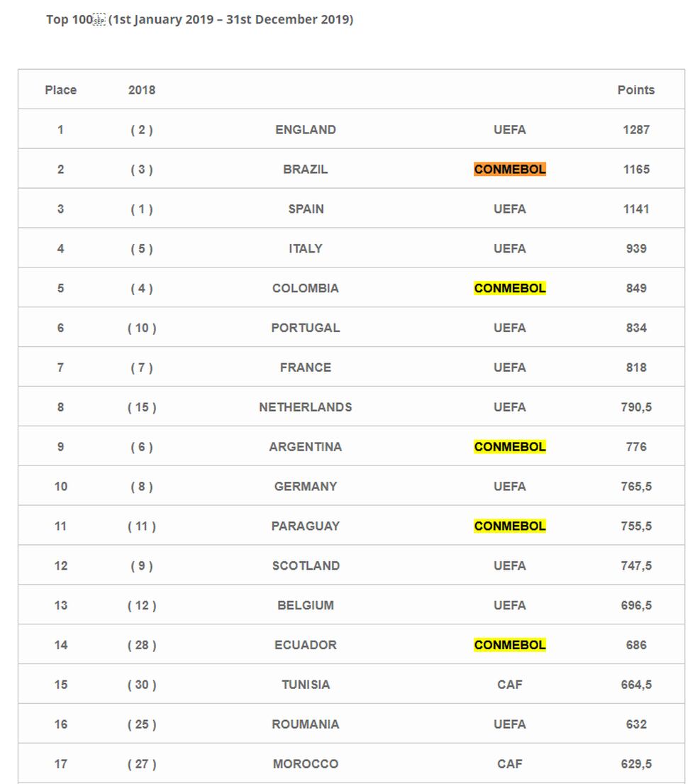Image resolution: width=695 pixels, height=784 pixels.
Task: Select Portugal's previous rank "( 10 )"
Action: [142, 328]
